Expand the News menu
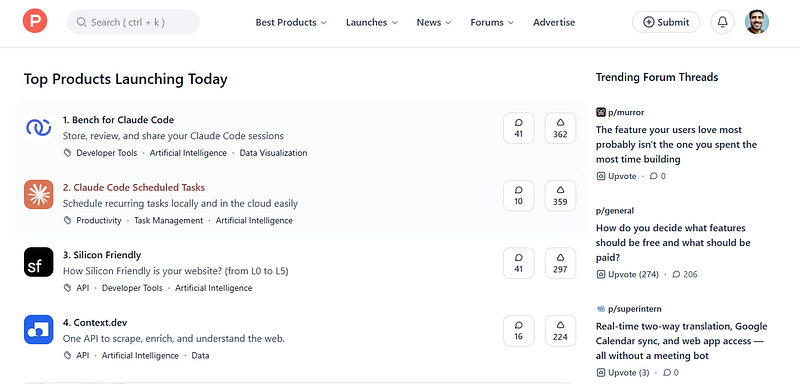This screenshot has height=384, width=800. [434, 22]
